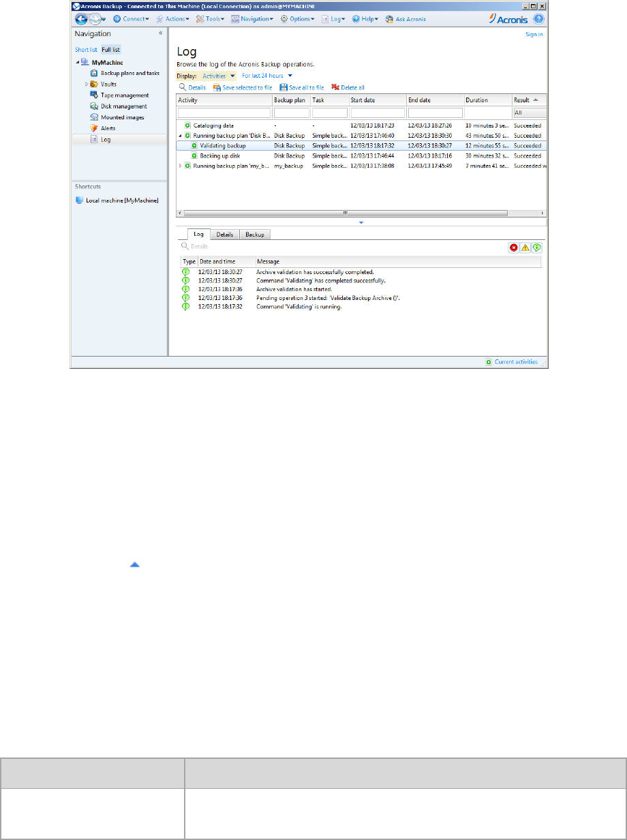The width and height of the screenshot is (627, 840).
Task: Switch to the Backup tab
Action: click(x=255, y=234)
